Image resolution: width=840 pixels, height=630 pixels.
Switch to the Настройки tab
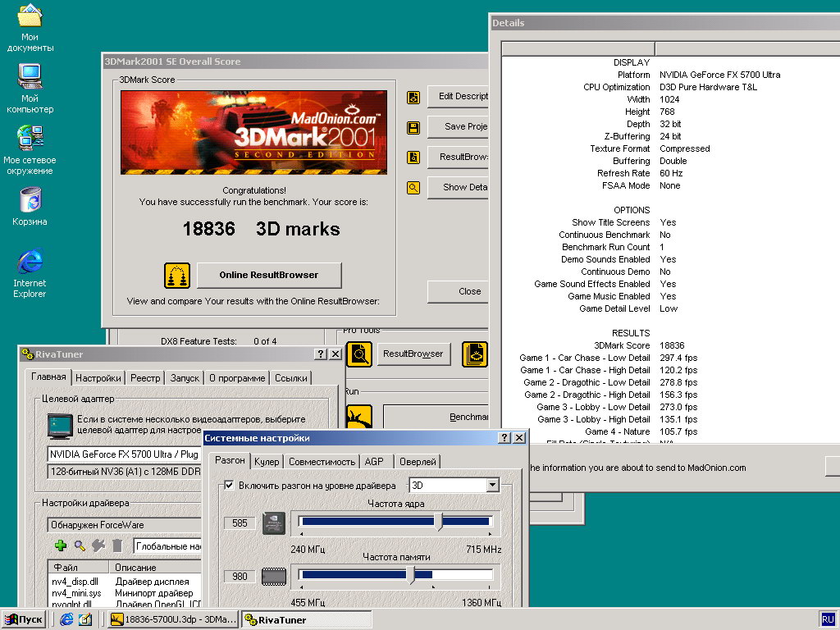(98, 377)
